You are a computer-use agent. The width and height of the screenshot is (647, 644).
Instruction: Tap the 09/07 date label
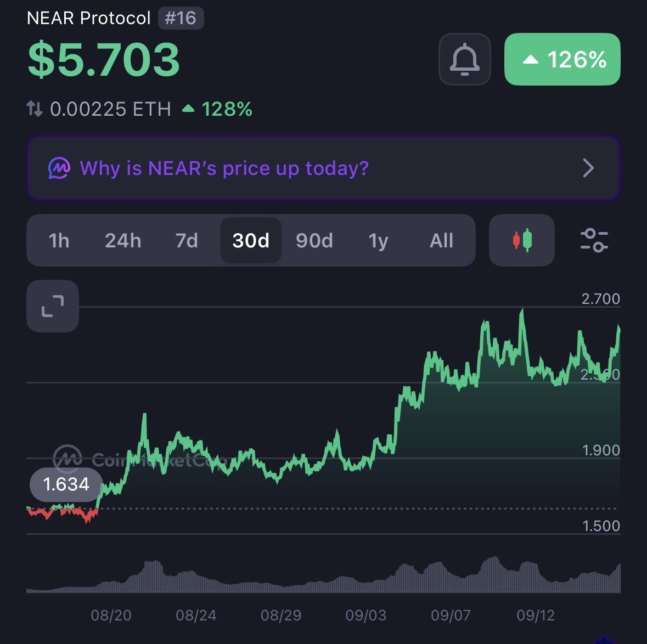pyautogui.click(x=451, y=615)
